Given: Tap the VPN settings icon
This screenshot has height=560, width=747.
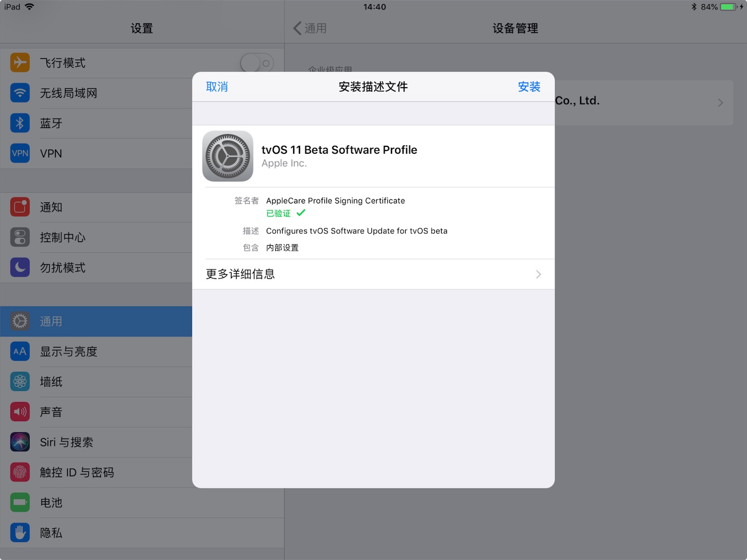Looking at the screenshot, I should 20,153.
